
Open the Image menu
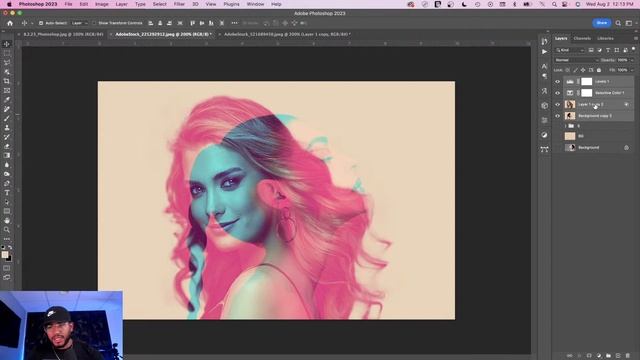(102, 4)
